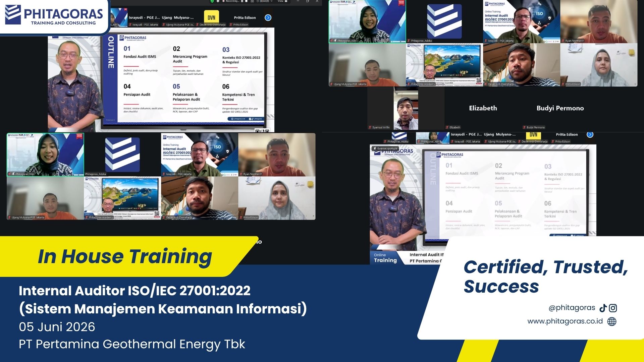The height and width of the screenshot is (362, 644).
Task: Click muted mic icon beside Devin Ardi Dwiraharja in the upper-left strip
Action: point(198,25)
